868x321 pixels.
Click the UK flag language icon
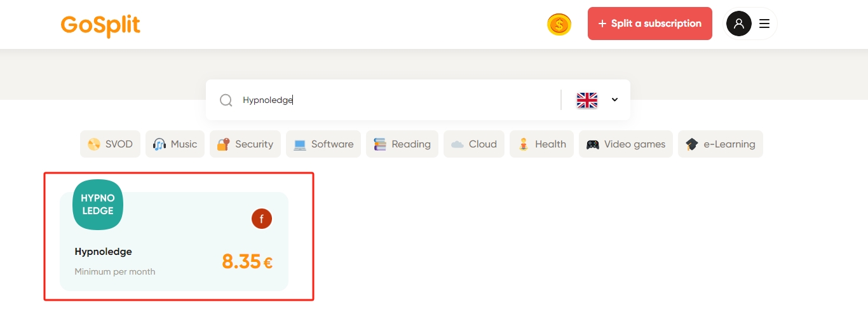587,100
